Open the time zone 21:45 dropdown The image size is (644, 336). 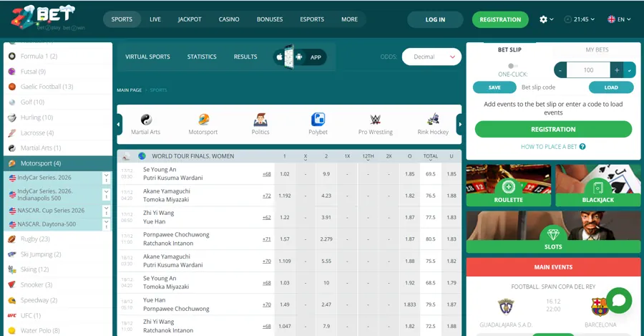[x=579, y=19]
